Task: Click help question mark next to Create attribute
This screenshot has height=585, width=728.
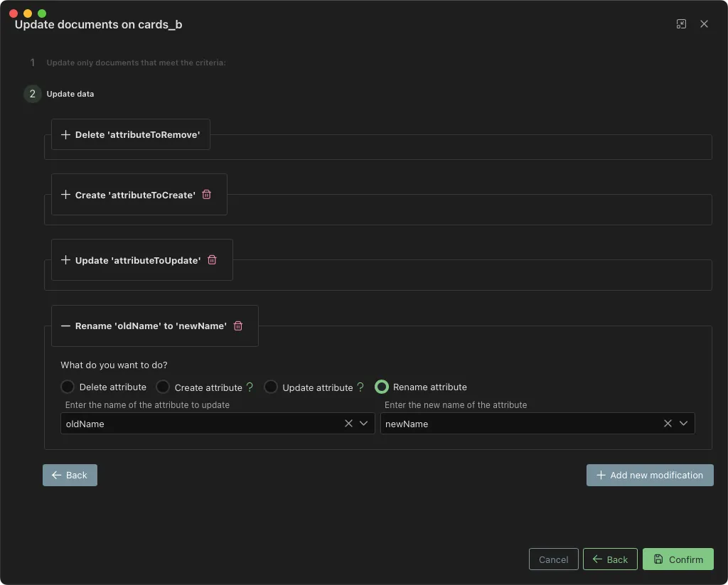Action: pos(250,387)
